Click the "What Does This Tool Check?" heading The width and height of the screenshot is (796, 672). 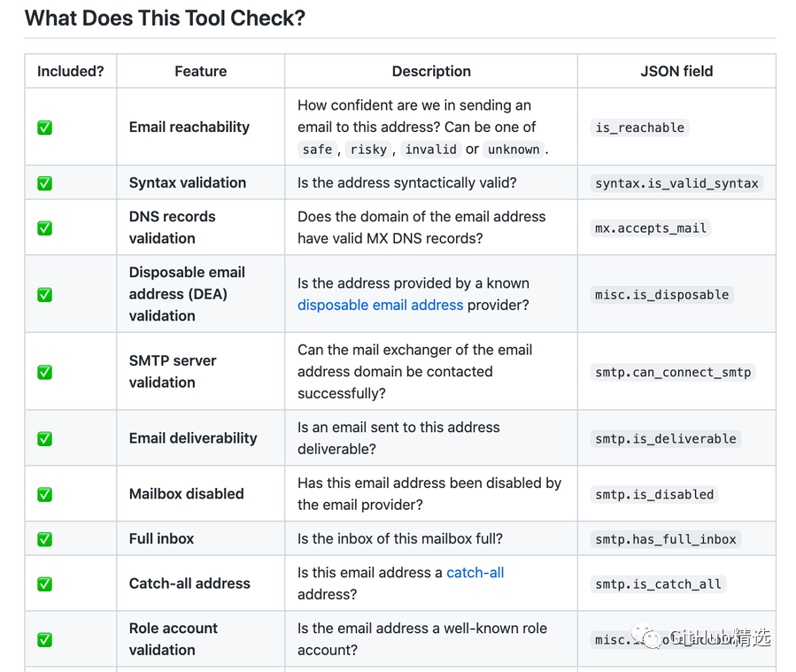pos(165,18)
